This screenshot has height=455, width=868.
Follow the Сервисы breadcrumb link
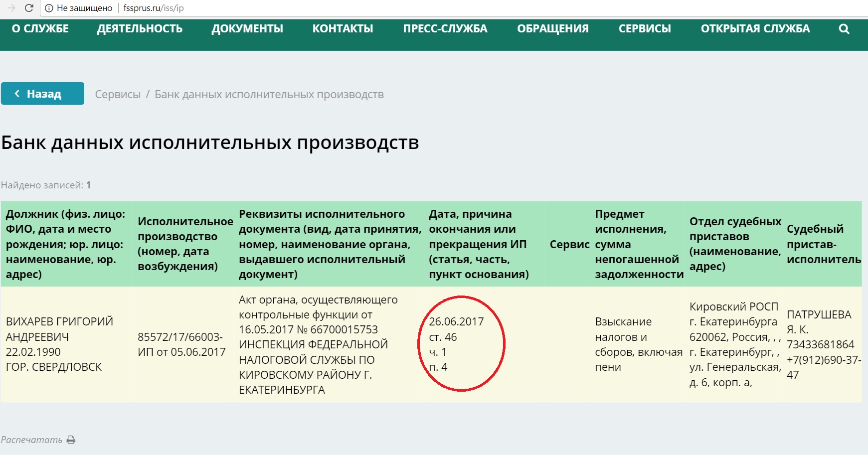118,94
